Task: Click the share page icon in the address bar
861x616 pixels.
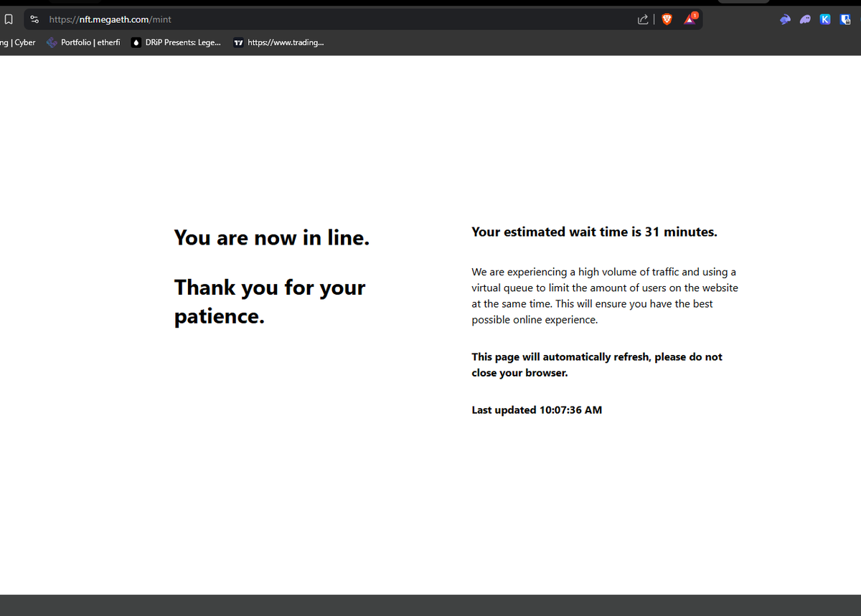Action: click(643, 19)
